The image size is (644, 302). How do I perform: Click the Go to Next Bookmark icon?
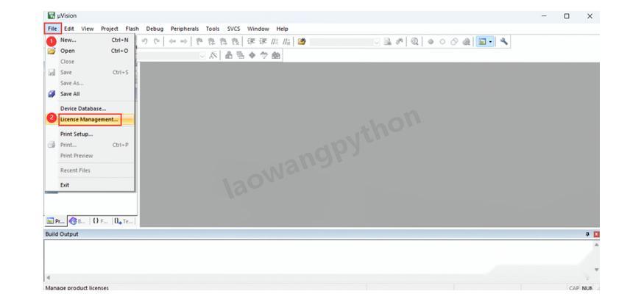(223, 41)
